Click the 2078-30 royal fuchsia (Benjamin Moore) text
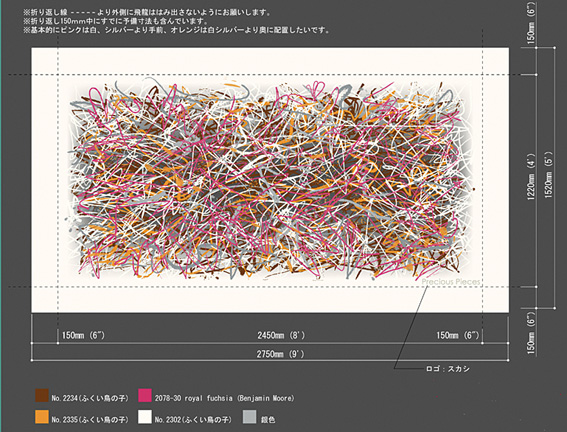Image resolution: width=567 pixels, height=432 pixels. click(224, 398)
